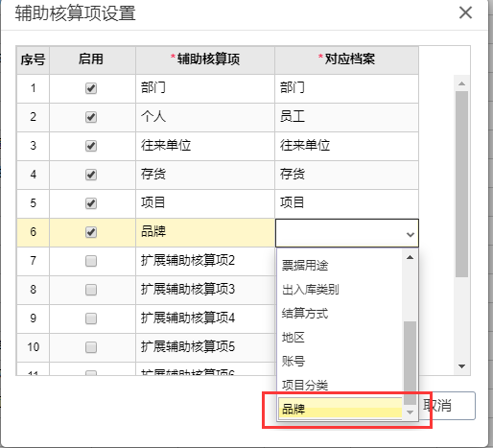Click the 取消 button
Screen dimensions: 493x448
448,406
